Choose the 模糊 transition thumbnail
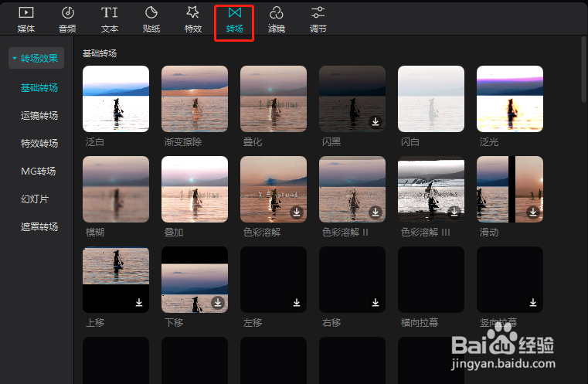588x384 pixels. (116, 189)
